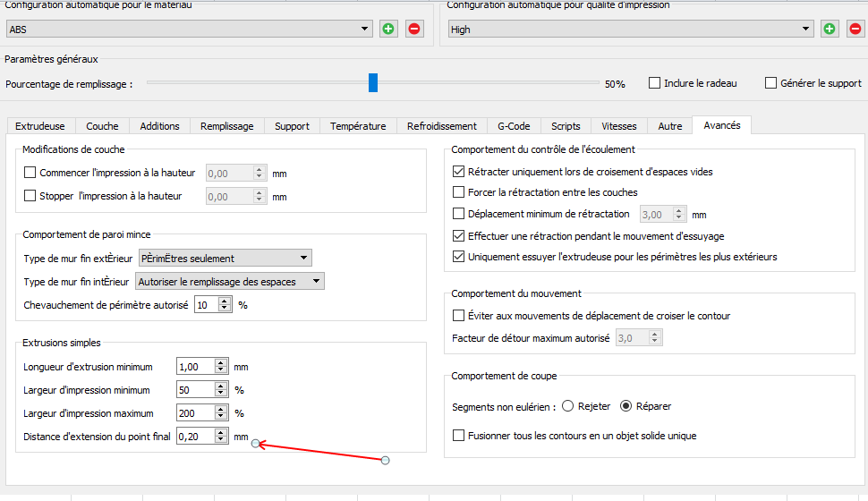
Task: Enable Éviter aux mouvements de croiser le contour
Action: (x=458, y=316)
